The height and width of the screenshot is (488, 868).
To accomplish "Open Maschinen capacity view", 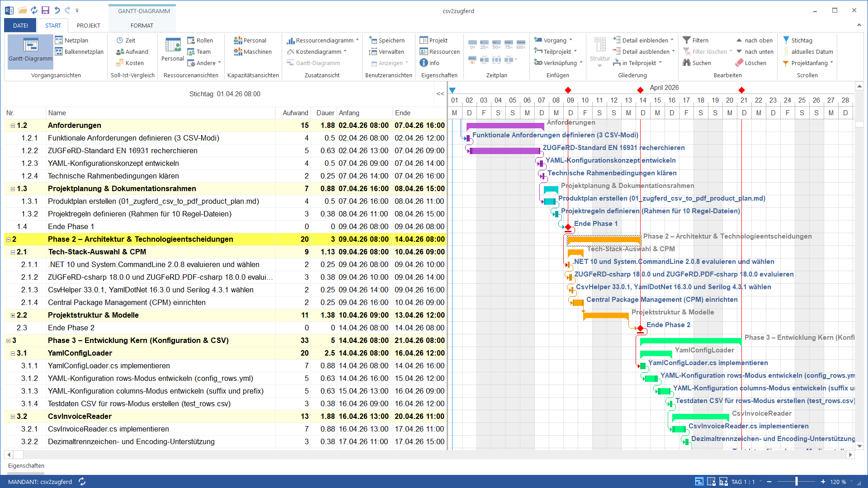I will (x=253, y=52).
